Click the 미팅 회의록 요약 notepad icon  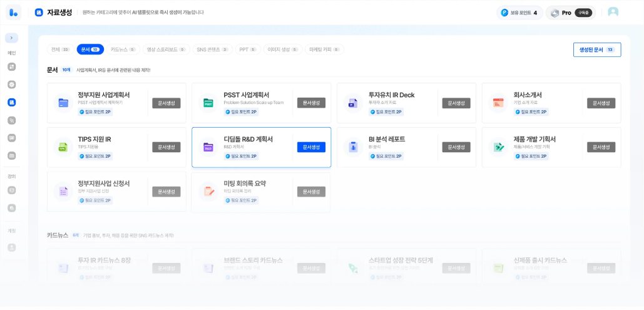point(208,192)
